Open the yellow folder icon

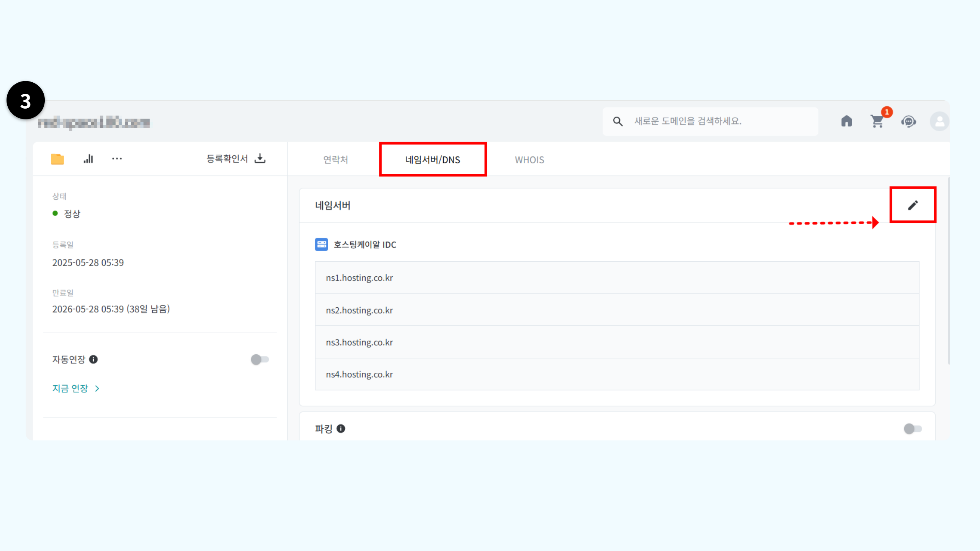57,159
